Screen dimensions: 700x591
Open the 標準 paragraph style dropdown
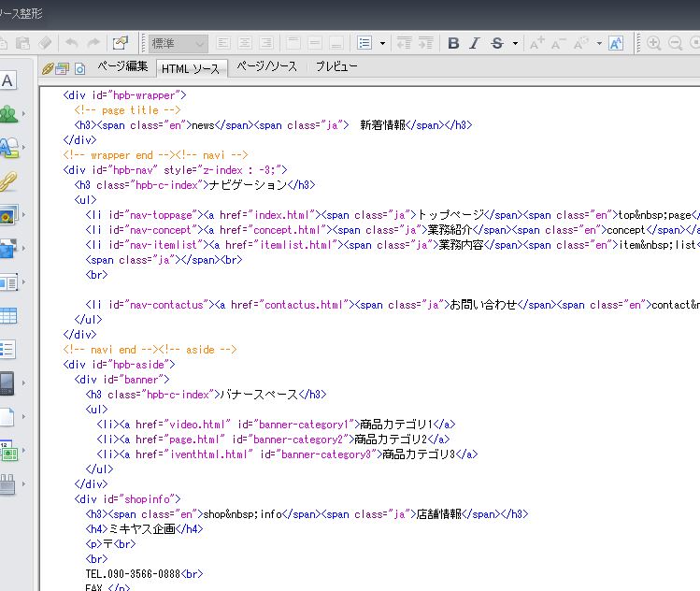179,43
